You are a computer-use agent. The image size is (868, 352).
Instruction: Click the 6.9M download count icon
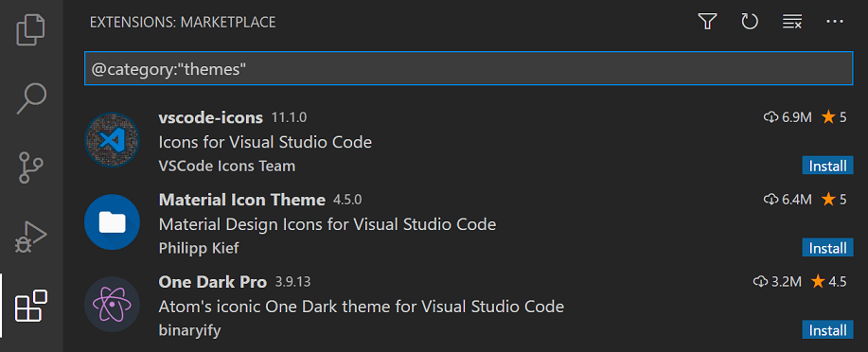tap(771, 117)
